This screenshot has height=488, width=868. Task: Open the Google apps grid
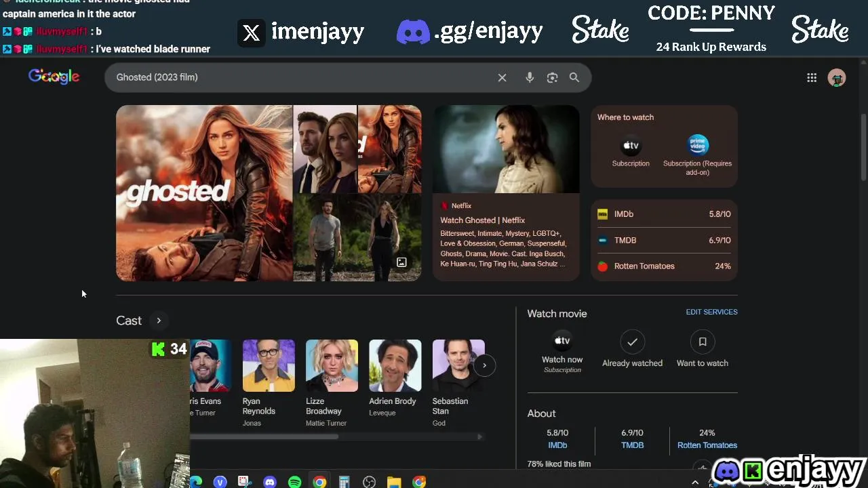click(x=812, y=78)
